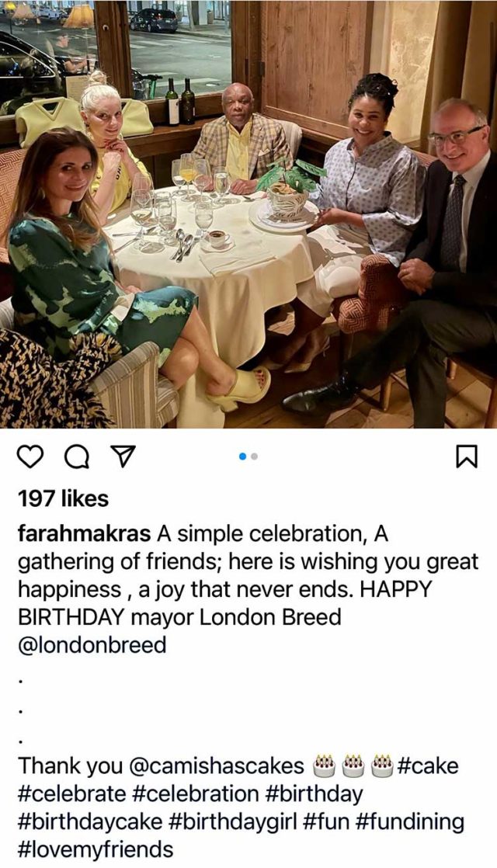Open comments with the speech bubble icon
The width and height of the screenshot is (497, 868).
click(76, 457)
